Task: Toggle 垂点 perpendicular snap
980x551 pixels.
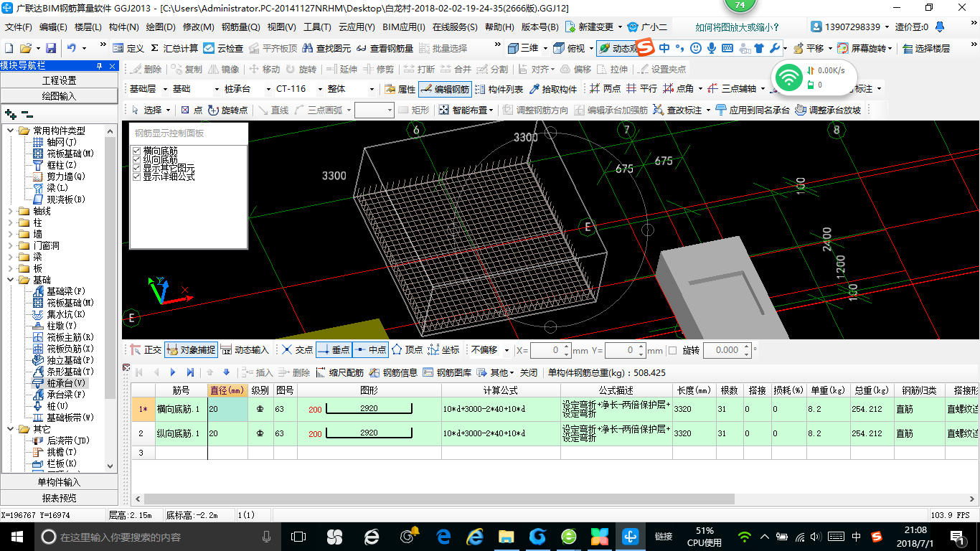Action: [334, 350]
